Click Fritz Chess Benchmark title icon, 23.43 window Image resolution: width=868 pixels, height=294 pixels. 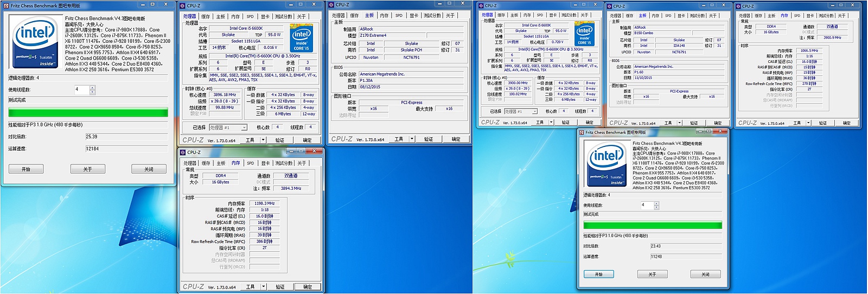pos(582,132)
